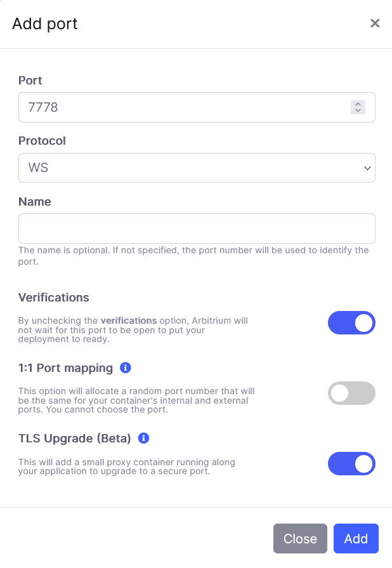Open the Protocol dropdown showing WS
The height and width of the screenshot is (568, 392).
190,168
